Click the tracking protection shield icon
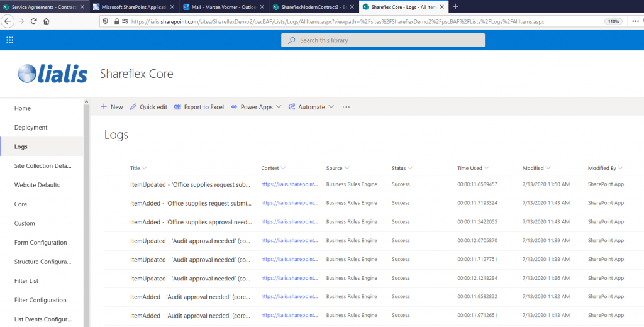This screenshot has height=327, width=644. [106, 21]
